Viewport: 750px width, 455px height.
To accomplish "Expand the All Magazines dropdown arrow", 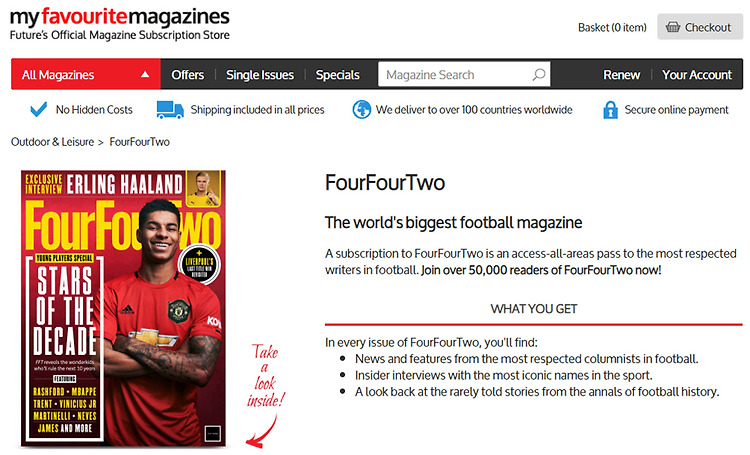I will click(145, 75).
